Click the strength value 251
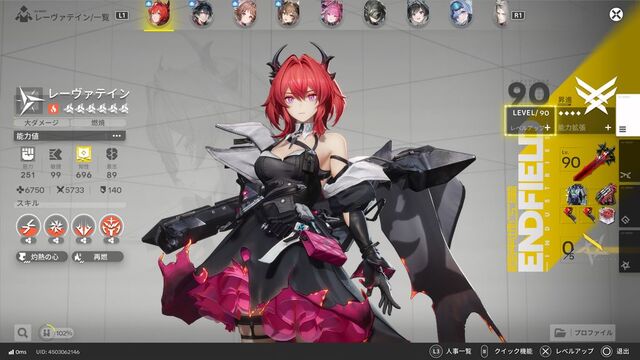 coord(28,175)
